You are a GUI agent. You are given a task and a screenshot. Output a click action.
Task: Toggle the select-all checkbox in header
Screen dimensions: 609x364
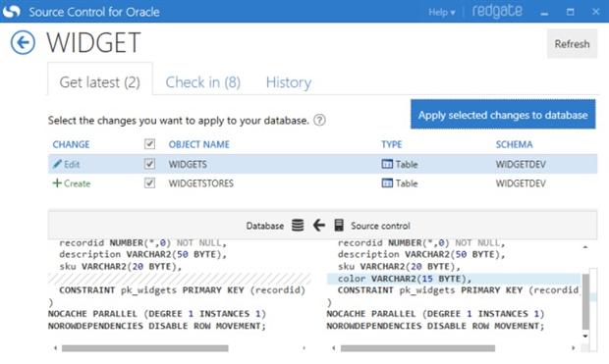[x=149, y=144]
